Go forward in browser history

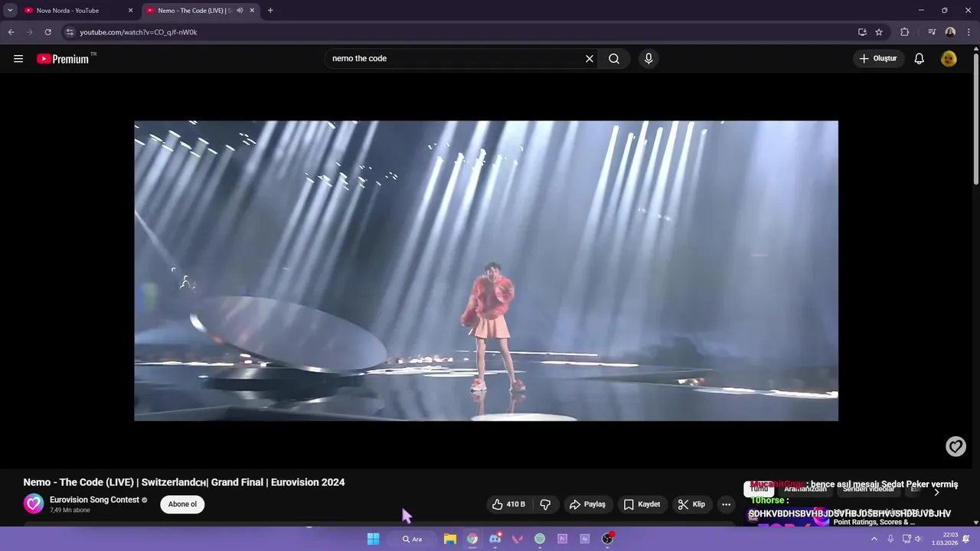coord(29,32)
